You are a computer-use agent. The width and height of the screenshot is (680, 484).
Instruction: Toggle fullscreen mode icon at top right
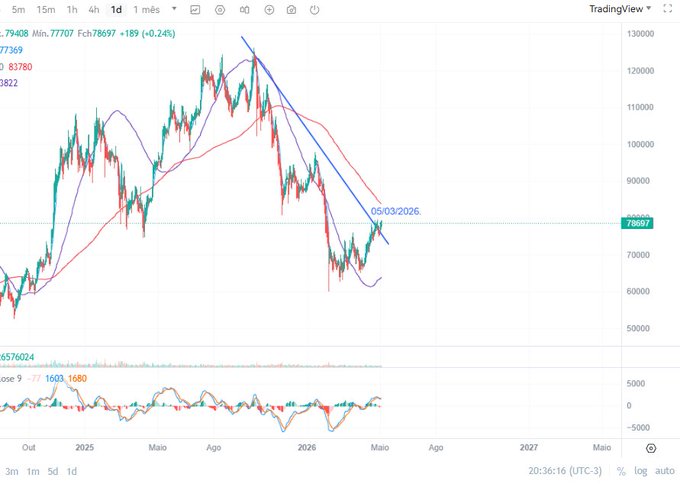(x=668, y=9)
